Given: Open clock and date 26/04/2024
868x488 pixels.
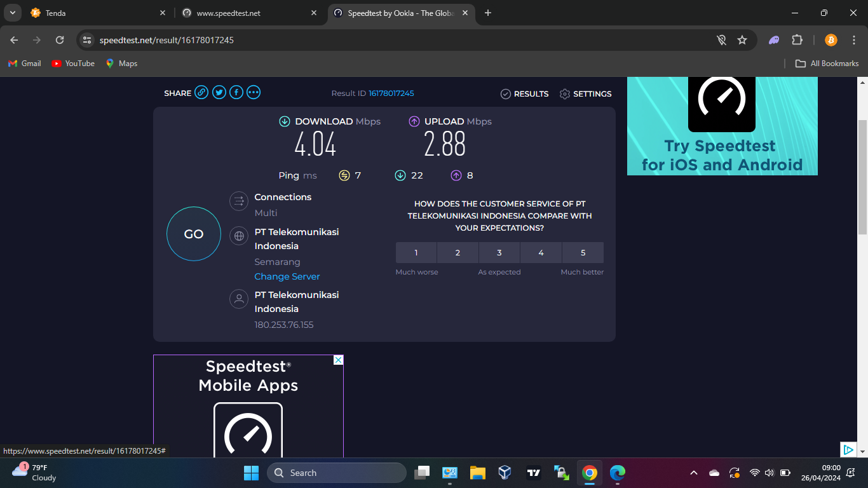Looking at the screenshot, I should point(821,473).
